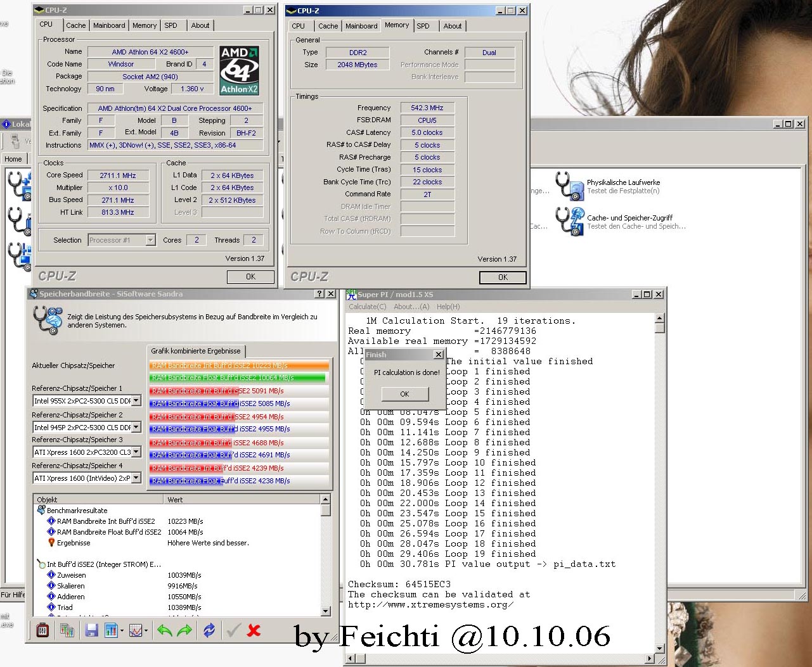This screenshot has height=667, width=812.
Task: Open About menu in Super PI
Action: click(x=411, y=307)
